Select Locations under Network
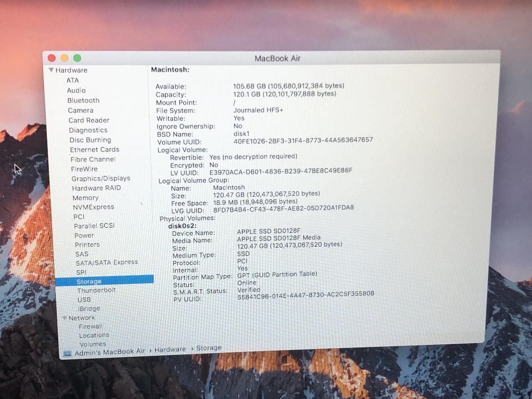This screenshot has width=532, height=399. pos(94,335)
